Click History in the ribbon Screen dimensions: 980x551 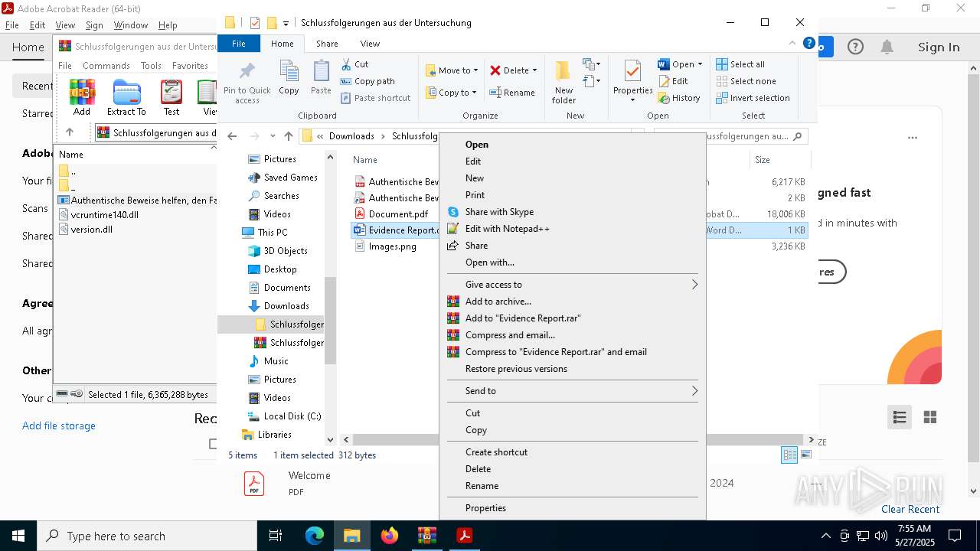(x=678, y=98)
